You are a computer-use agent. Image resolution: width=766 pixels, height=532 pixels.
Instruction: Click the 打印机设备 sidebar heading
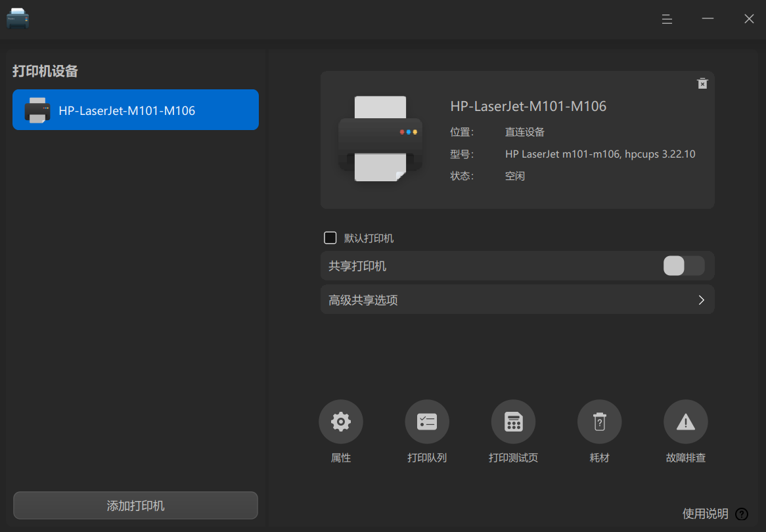tap(45, 72)
